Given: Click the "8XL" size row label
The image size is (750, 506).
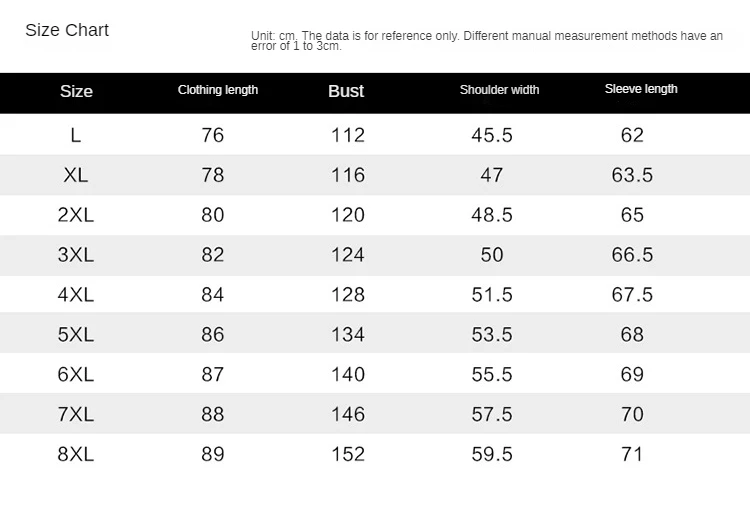Looking at the screenshot, I should [76, 454].
